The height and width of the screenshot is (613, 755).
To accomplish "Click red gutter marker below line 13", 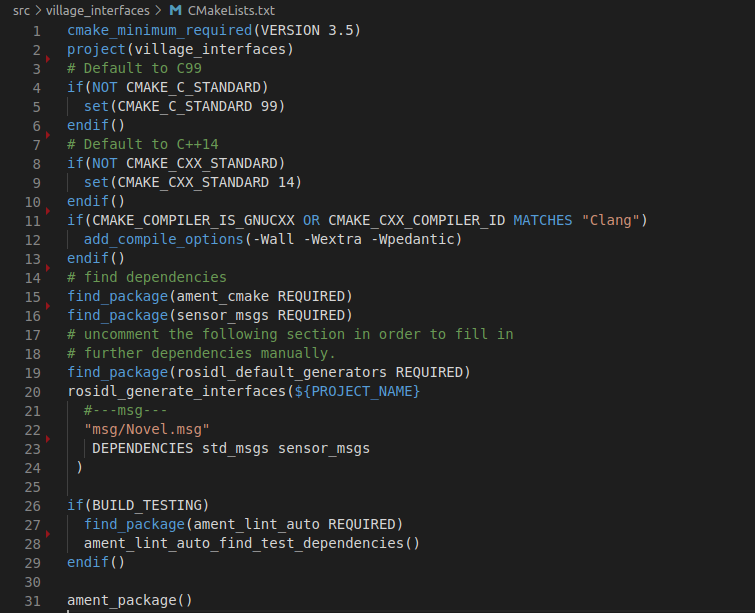I will click(x=47, y=268).
